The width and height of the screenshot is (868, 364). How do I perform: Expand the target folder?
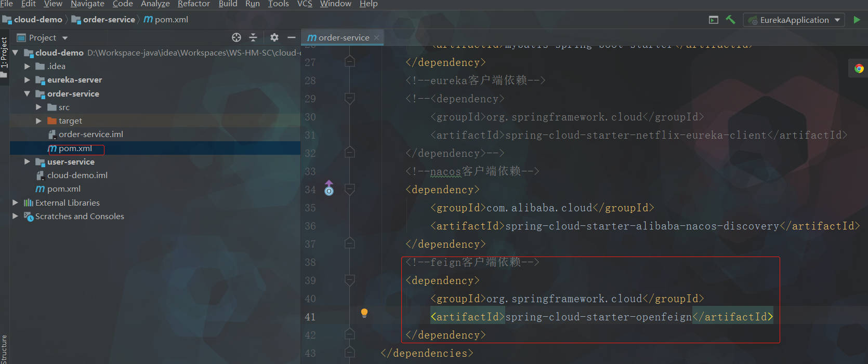[39, 121]
